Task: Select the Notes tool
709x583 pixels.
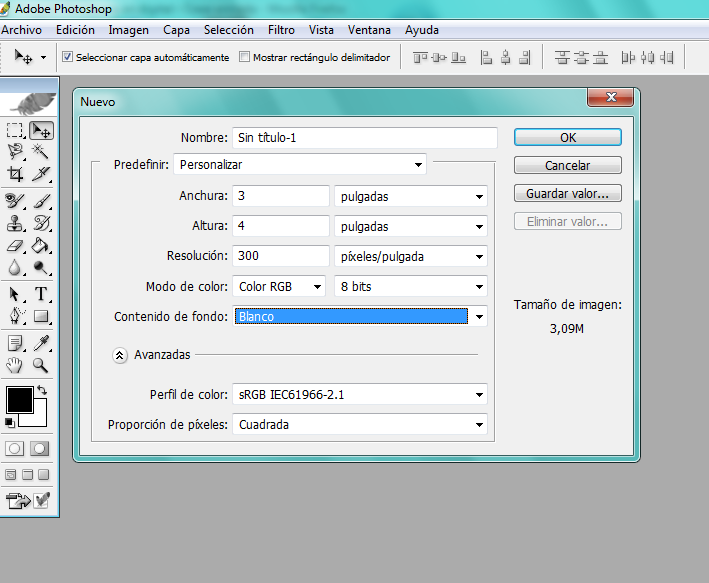Action: click(x=15, y=343)
